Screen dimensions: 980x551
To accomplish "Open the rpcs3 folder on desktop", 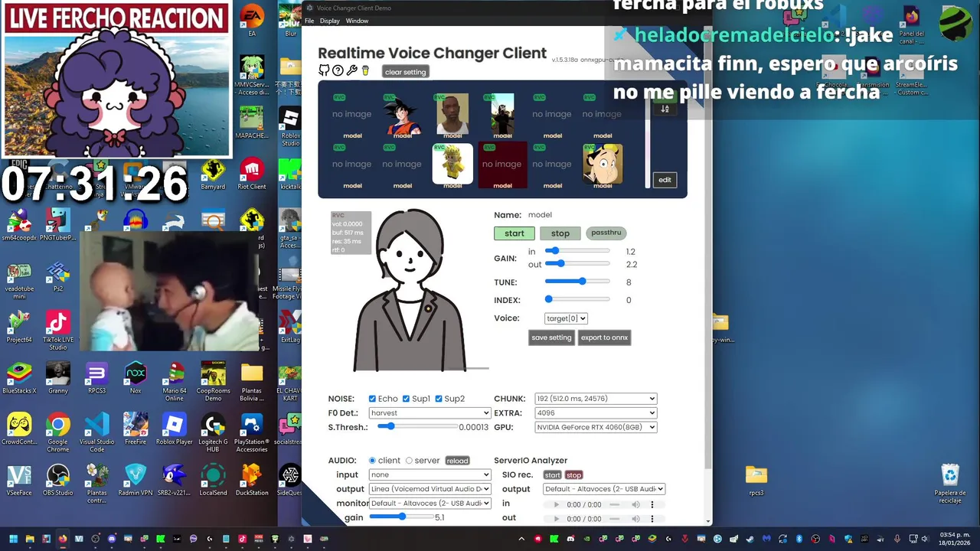I will [756, 480].
